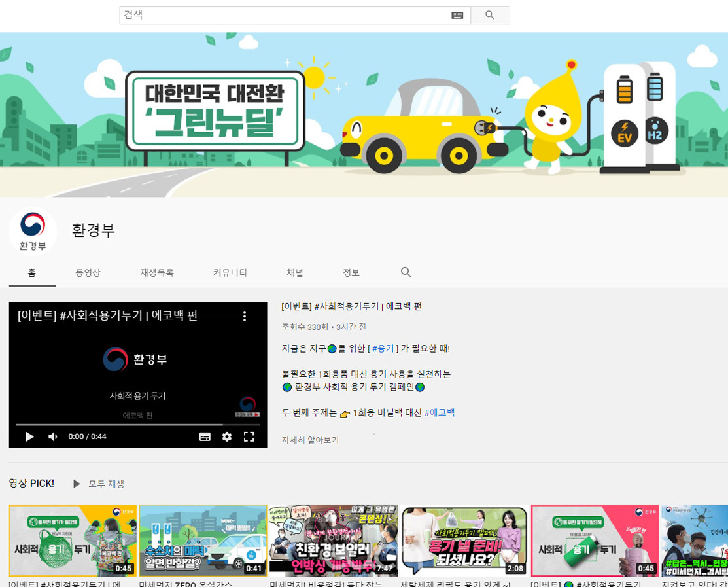The height and width of the screenshot is (587, 728).
Task: Mute the featured video volume
Action: pyautogui.click(x=52, y=436)
